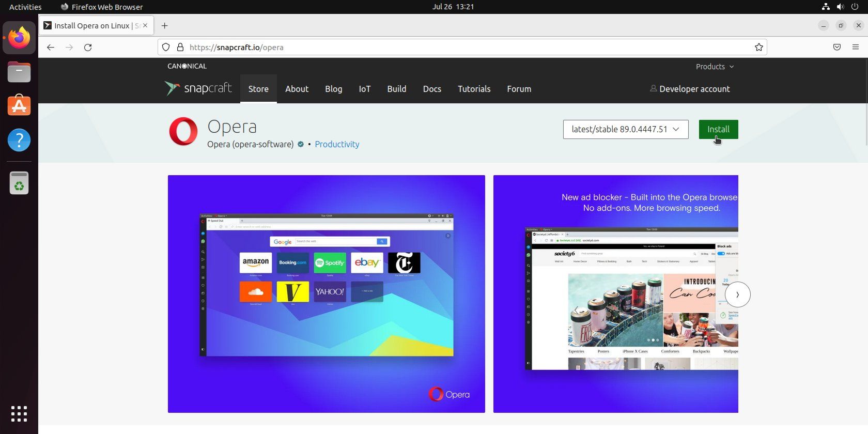Image resolution: width=868 pixels, height=434 pixels.
Task: Open the Build page
Action: [397, 89]
